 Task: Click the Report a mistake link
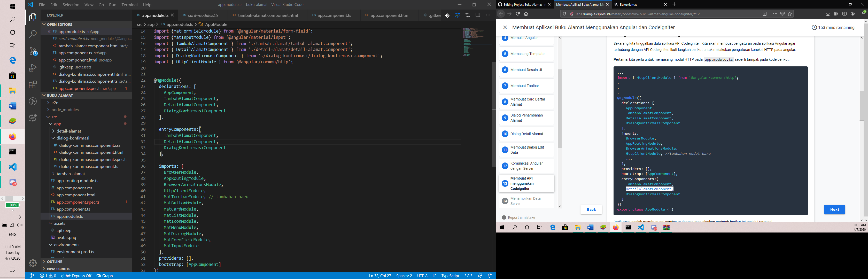click(521, 218)
